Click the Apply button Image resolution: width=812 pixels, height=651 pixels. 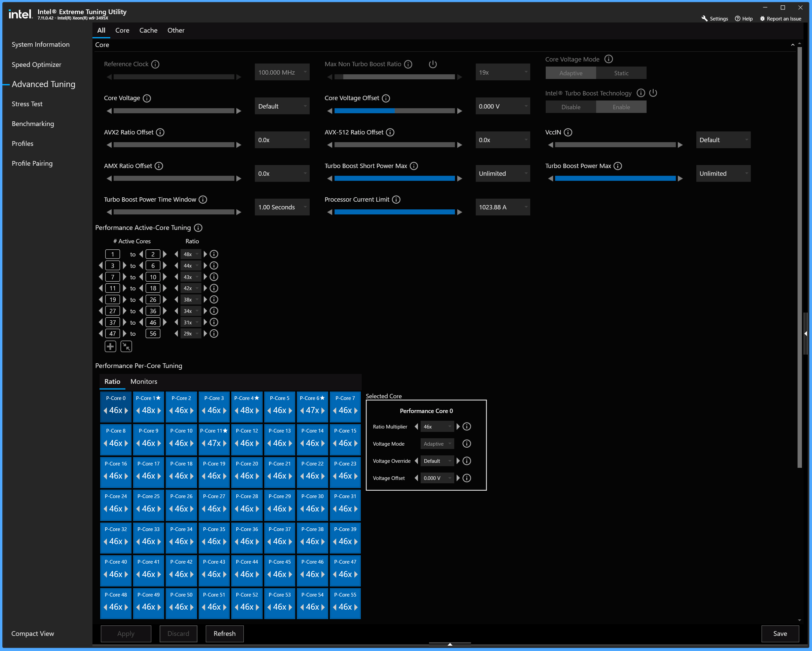(x=126, y=634)
